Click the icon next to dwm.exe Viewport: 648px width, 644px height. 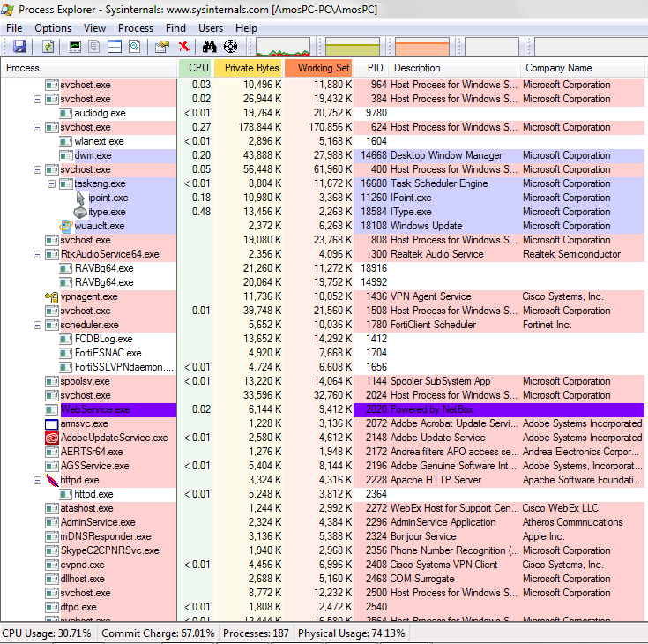pos(66,155)
